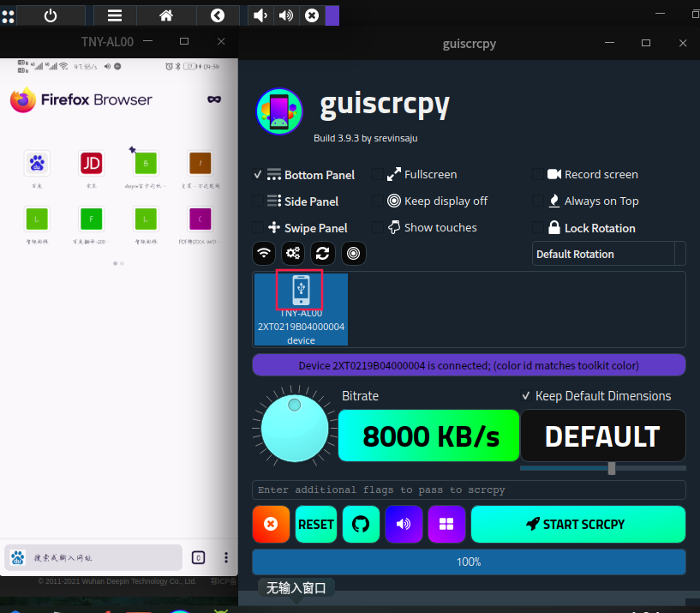The height and width of the screenshot is (613, 700).
Task: Click the circular target button
Action: click(353, 253)
